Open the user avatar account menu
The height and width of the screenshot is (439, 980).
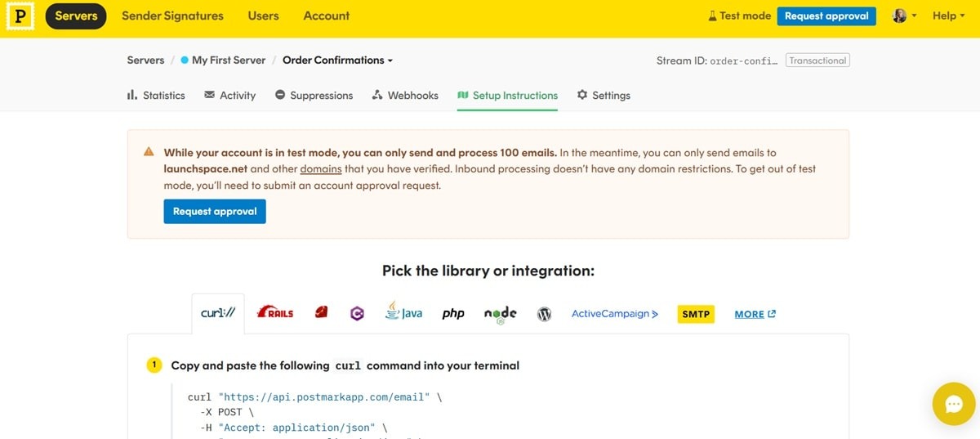click(x=903, y=16)
